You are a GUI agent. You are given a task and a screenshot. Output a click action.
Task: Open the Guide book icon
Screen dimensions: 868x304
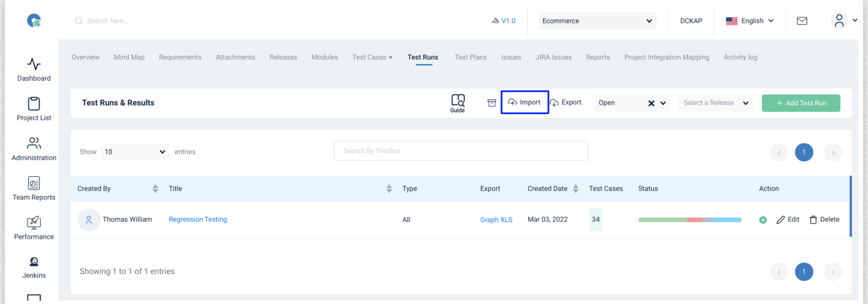pyautogui.click(x=458, y=103)
